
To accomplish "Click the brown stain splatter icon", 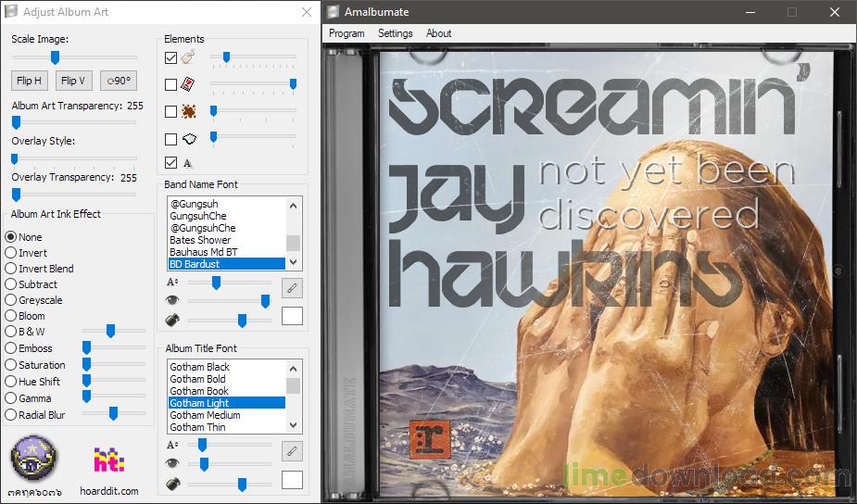I will point(189,111).
